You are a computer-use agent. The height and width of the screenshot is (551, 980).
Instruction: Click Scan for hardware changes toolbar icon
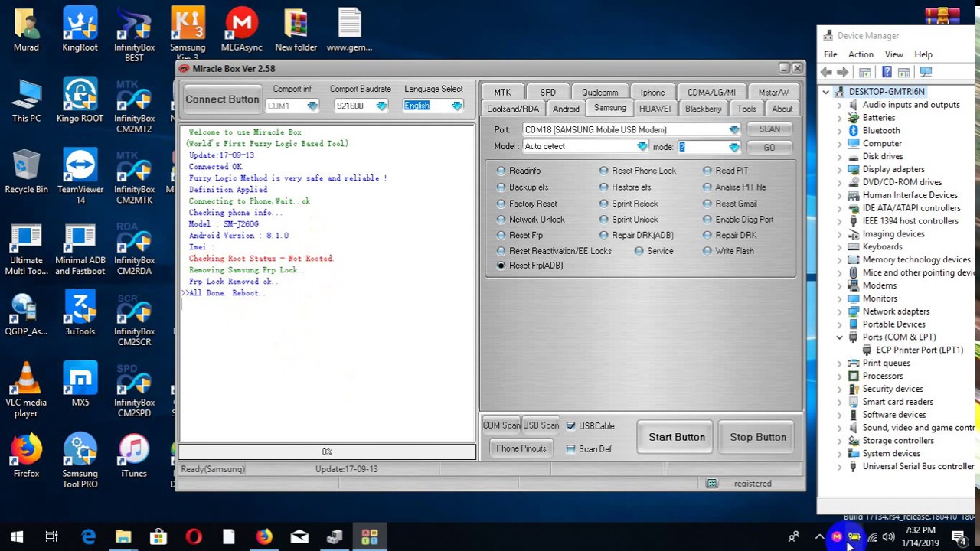(x=926, y=72)
